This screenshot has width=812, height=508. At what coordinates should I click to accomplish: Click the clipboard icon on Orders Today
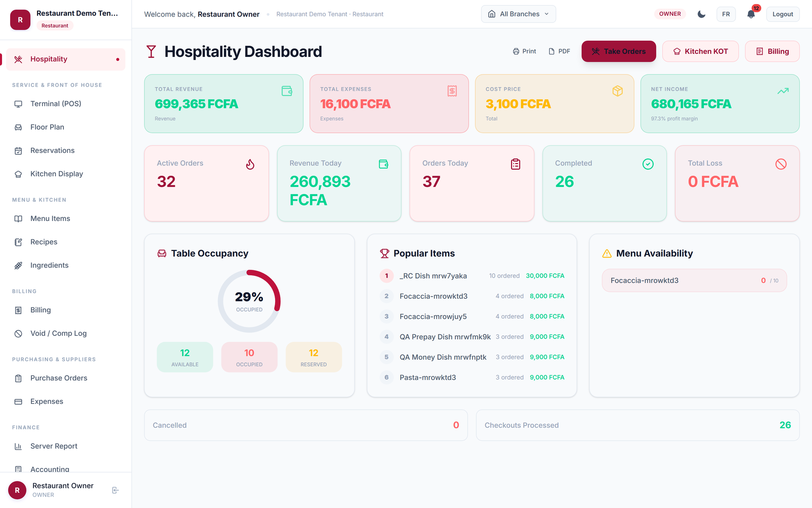pyautogui.click(x=516, y=164)
